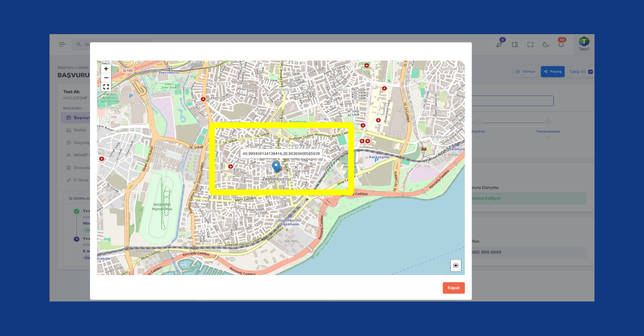Open the Notlar sidebar section
Screen dimensions: 644x336
pos(77,130)
